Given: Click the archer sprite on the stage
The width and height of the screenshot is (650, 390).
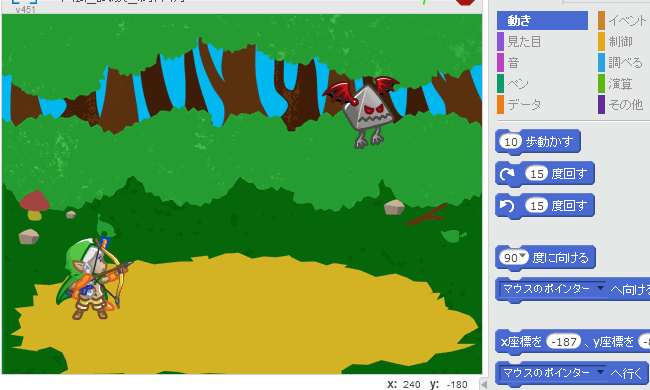Looking at the screenshot, I should coord(93,278).
